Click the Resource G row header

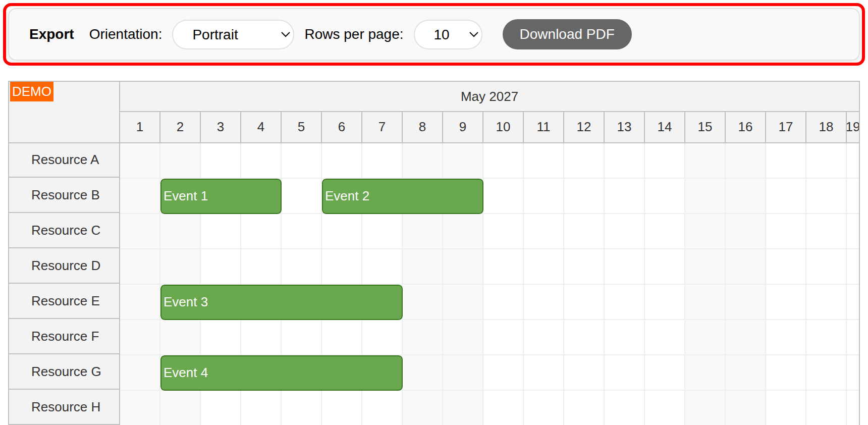64,372
